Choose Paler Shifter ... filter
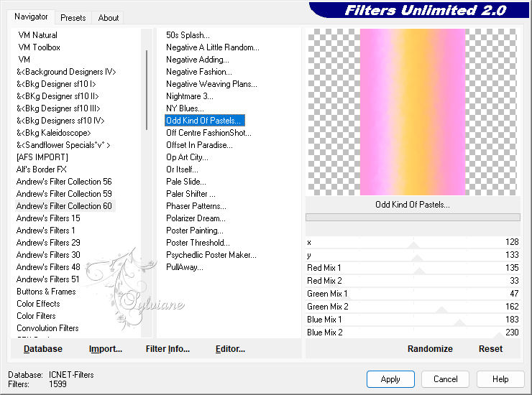 [x=191, y=194]
